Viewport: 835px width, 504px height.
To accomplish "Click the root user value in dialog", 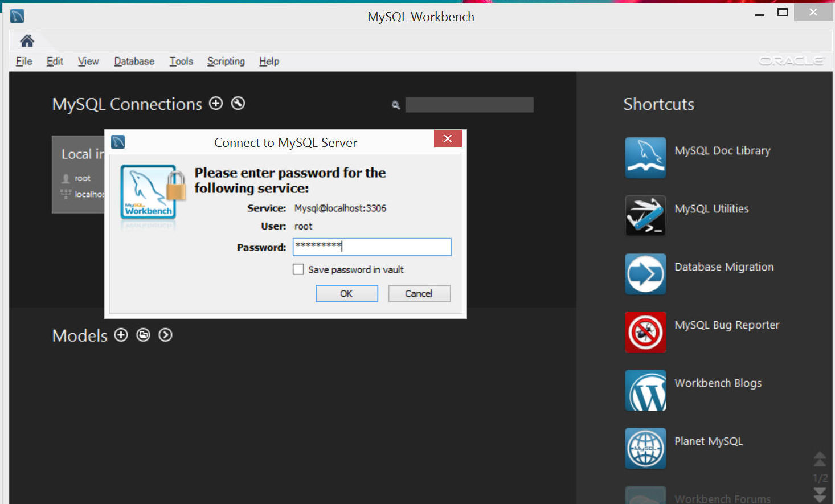I will coord(303,226).
